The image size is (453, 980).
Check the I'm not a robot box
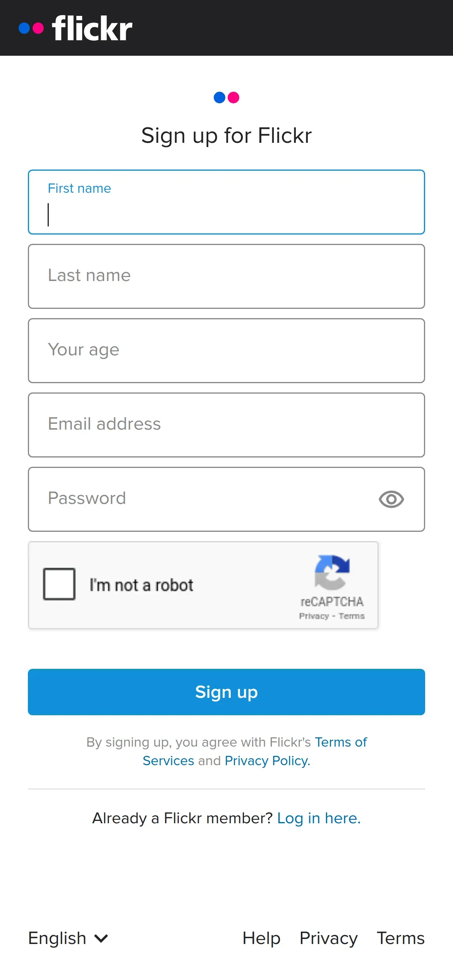click(59, 584)
